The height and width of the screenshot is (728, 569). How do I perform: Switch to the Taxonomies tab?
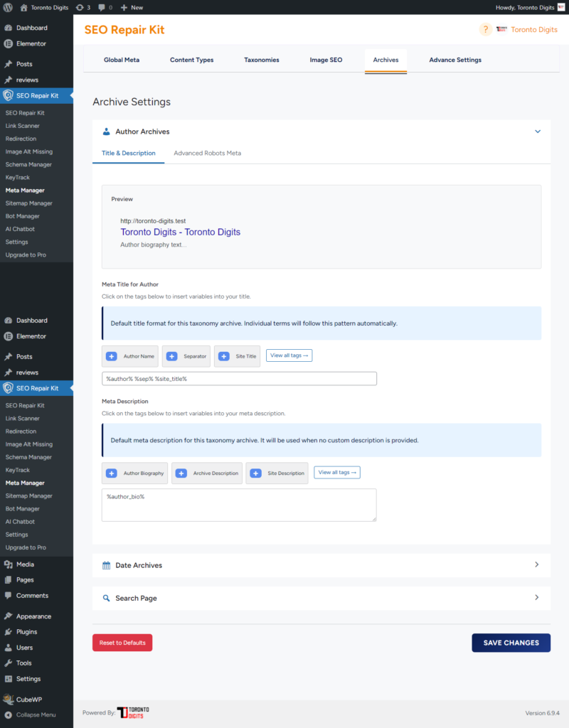click(x=262, y=60)
